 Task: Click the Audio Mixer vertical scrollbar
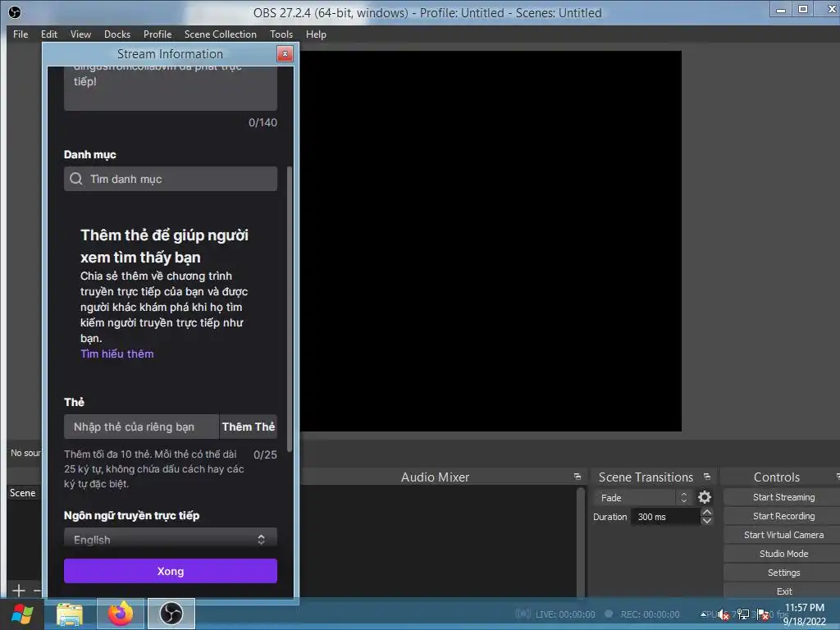pyautogui.click(x=580, y=541)
